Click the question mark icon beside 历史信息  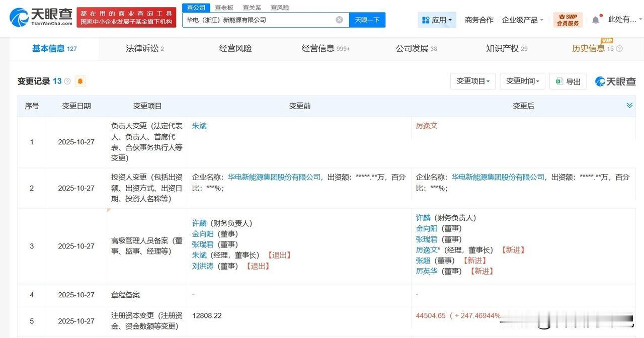tap(619, 49)
